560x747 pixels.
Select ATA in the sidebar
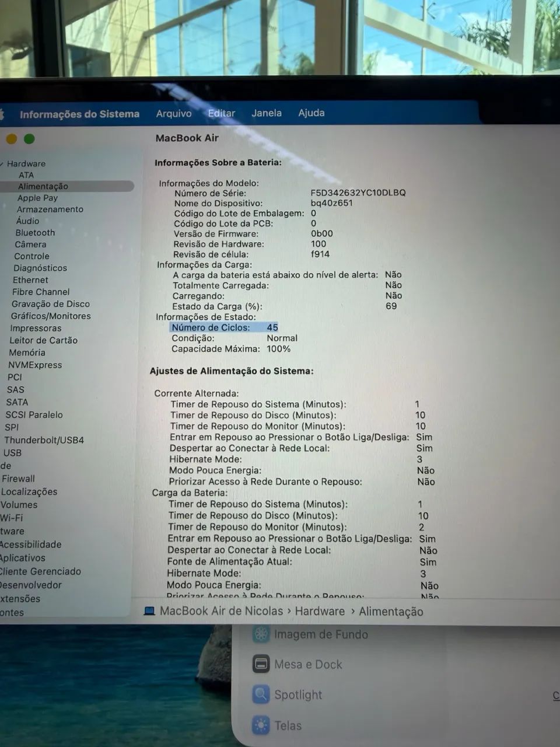click(26, 175)
